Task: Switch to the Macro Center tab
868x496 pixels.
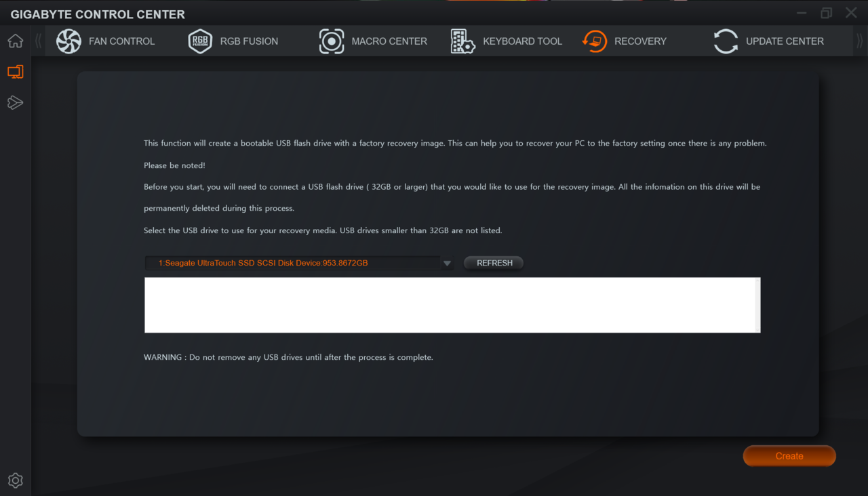Action: pos(389,41)
